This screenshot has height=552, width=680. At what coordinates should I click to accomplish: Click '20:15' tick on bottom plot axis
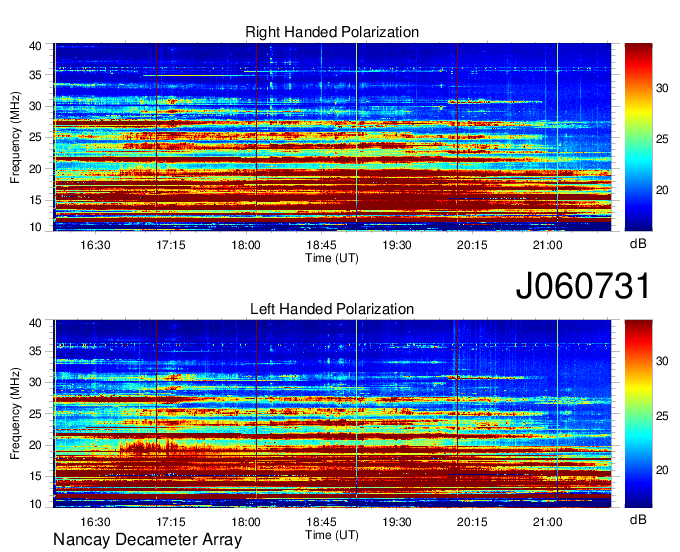pos(472,522)
